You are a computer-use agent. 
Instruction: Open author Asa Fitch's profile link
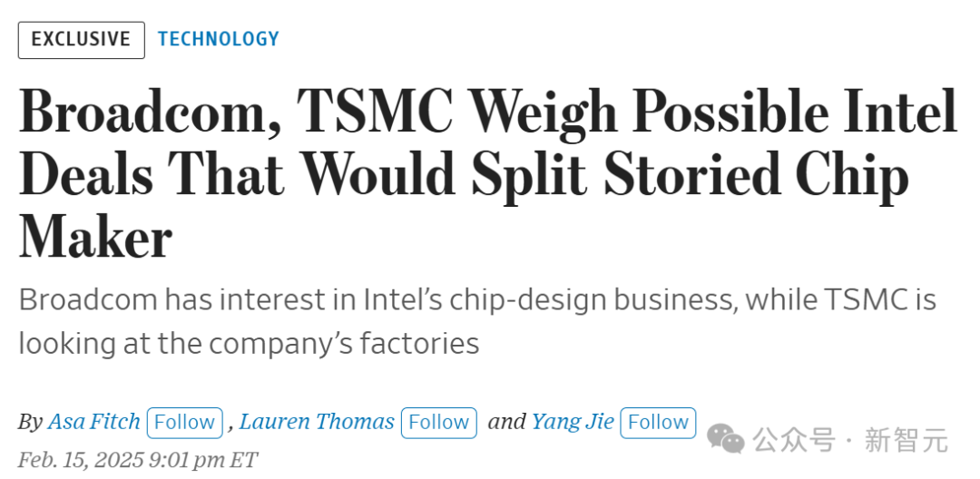coord(93,422)
